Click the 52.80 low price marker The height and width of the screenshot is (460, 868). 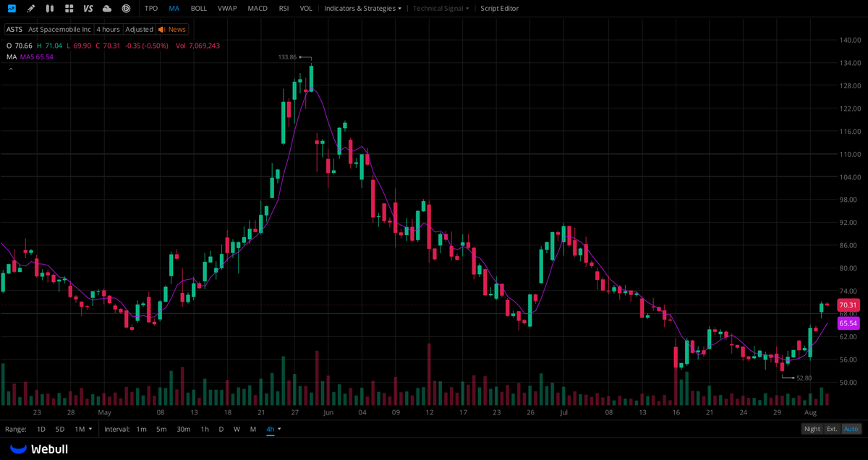(804, 378)
